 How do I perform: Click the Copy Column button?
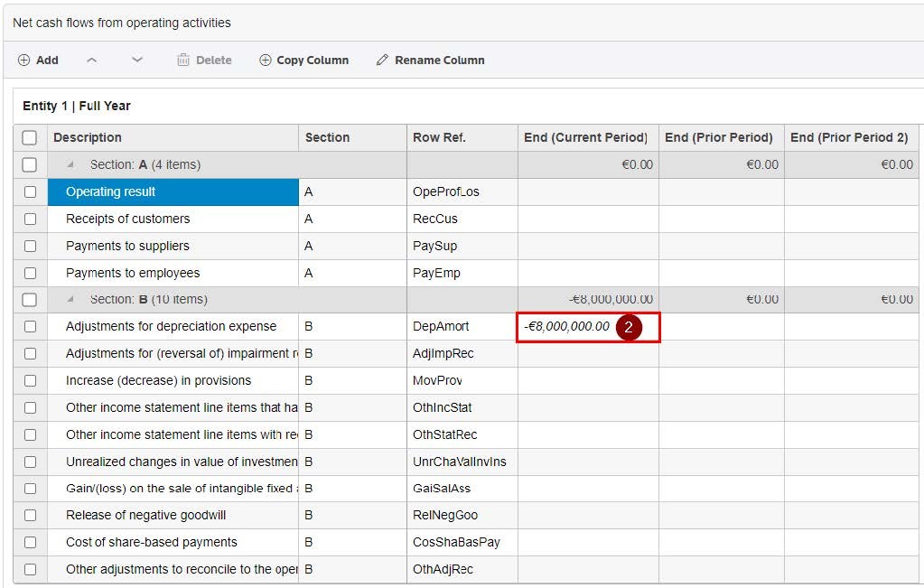(x=303, y=61)
